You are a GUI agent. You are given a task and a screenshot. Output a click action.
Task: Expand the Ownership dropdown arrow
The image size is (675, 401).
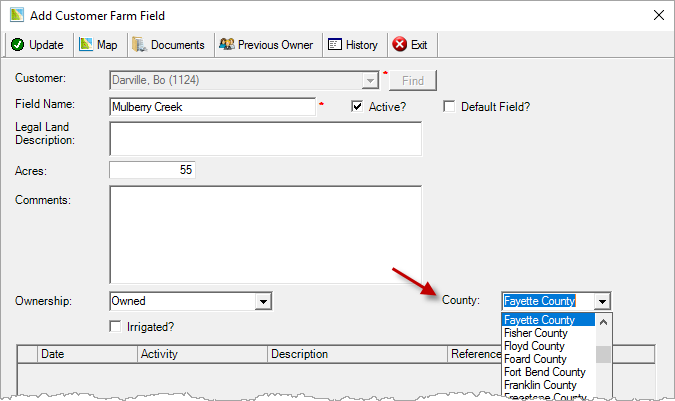coord(263,301)
